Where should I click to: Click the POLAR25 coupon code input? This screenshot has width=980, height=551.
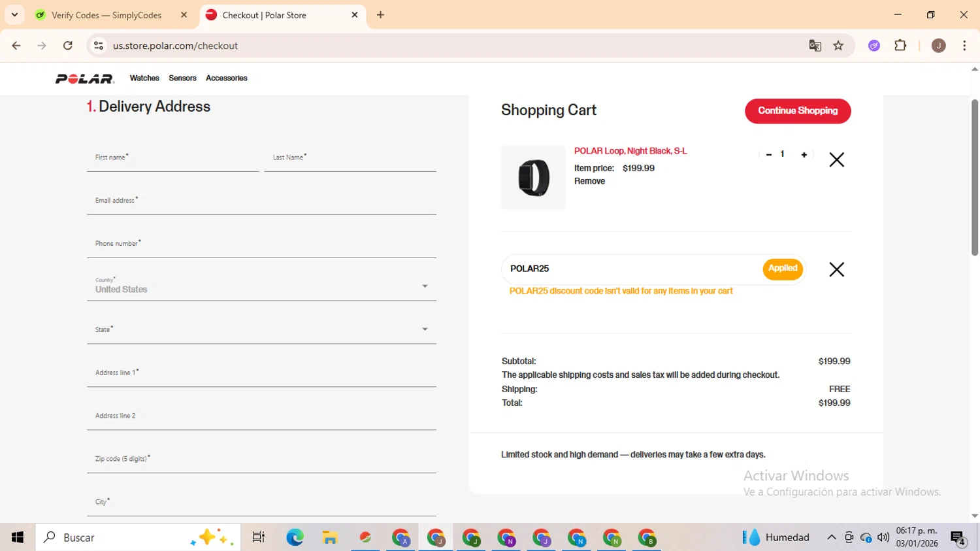tap(630, 269)
